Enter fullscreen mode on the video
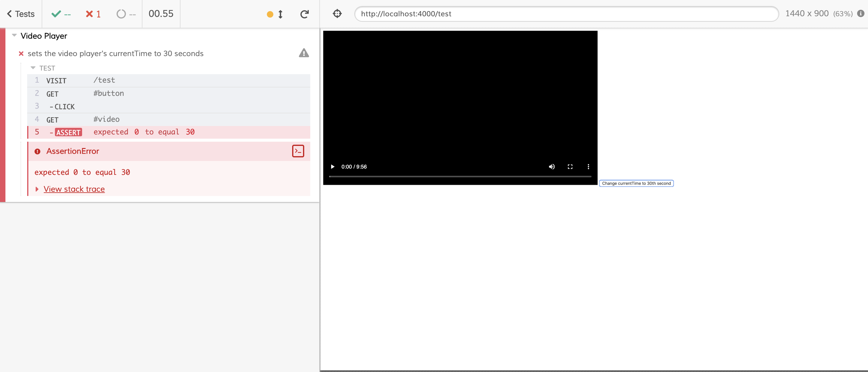868x372 pixels. pyautogui.click(x=570, y=166)
